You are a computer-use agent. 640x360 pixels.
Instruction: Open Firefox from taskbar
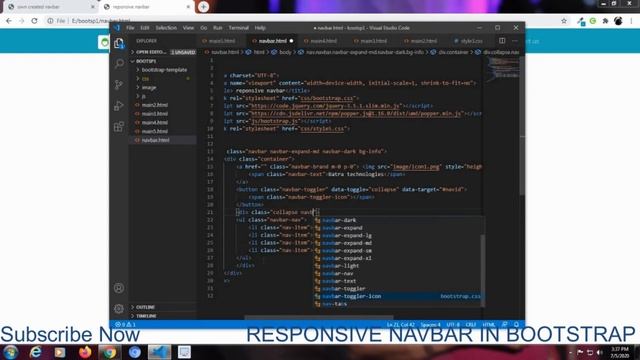click(x=85, y=352)
